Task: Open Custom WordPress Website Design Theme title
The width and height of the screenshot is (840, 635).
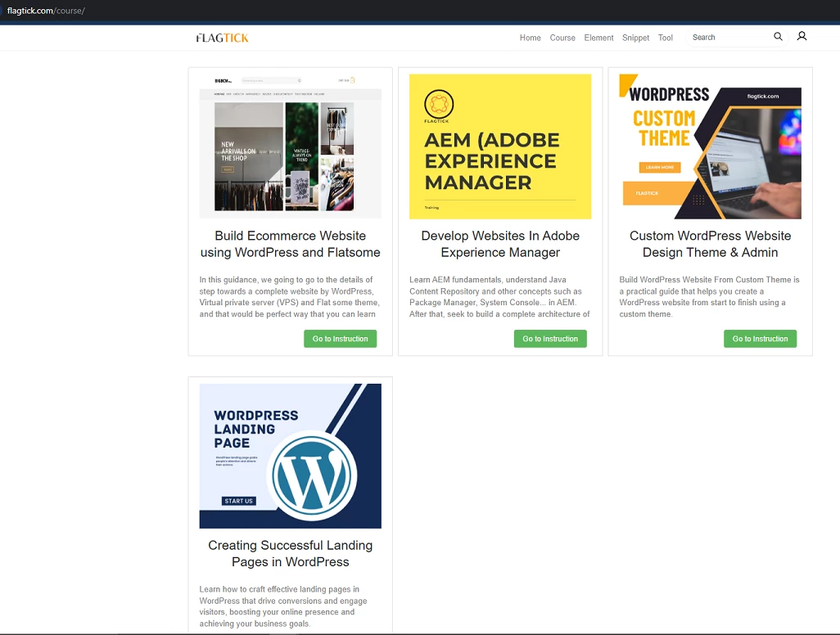Action: (x=711, y=244)
